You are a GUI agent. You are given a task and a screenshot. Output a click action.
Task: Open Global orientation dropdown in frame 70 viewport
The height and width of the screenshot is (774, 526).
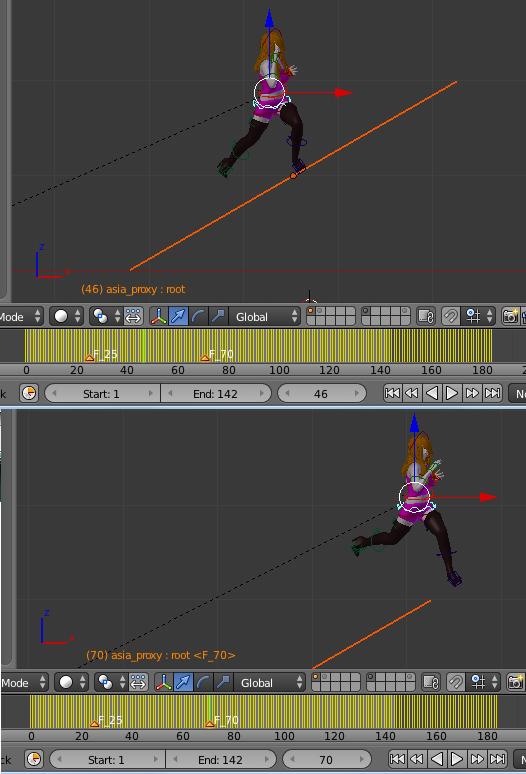coord(269,682)
